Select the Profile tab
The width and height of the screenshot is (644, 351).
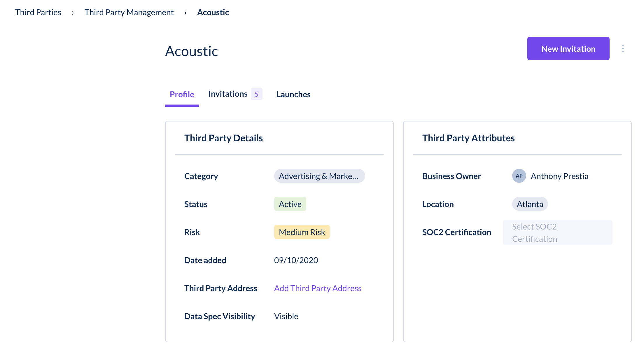click(x=182, y=94)
